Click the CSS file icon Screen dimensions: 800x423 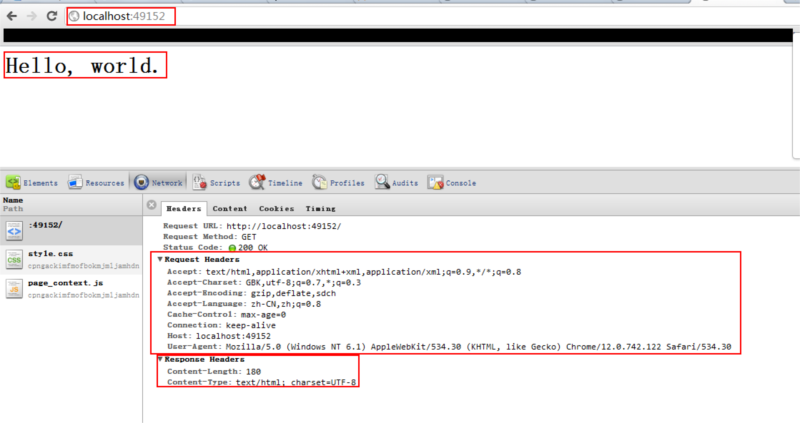point(14,259)
